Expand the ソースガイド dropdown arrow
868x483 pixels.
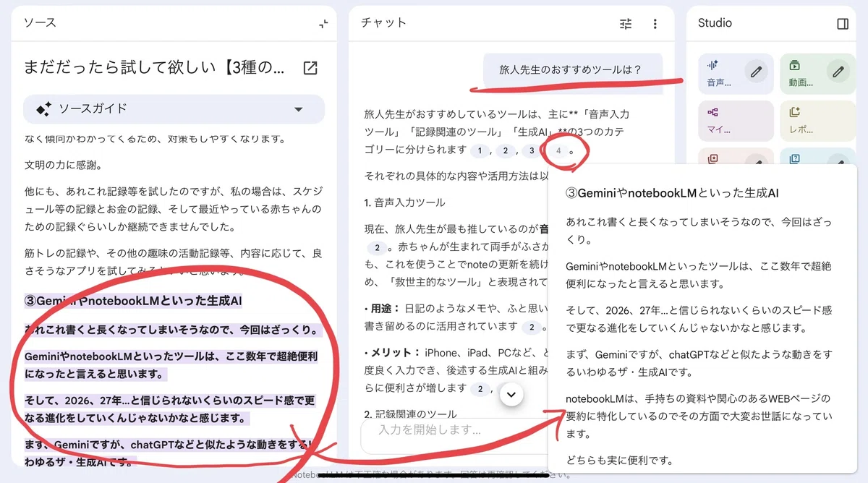299,109
